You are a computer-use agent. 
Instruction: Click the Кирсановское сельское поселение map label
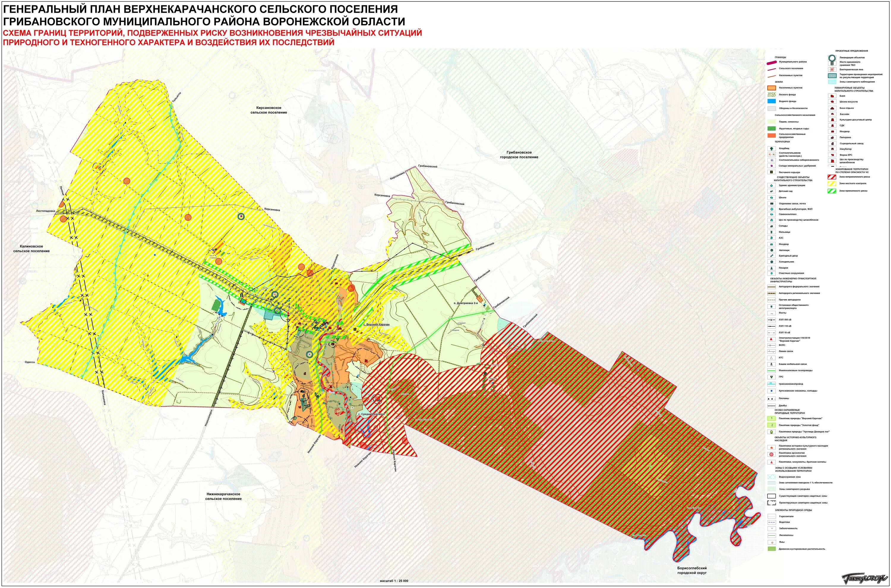[268, 110]
